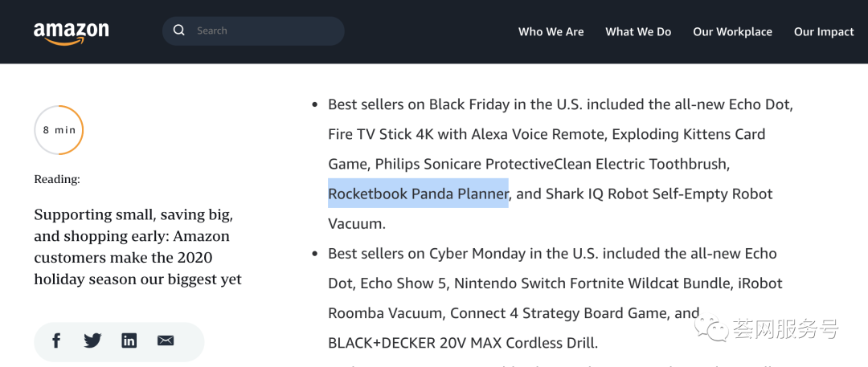Click the Reading: label under the timer
Viewport: 868px width, 367px height.
57,179
